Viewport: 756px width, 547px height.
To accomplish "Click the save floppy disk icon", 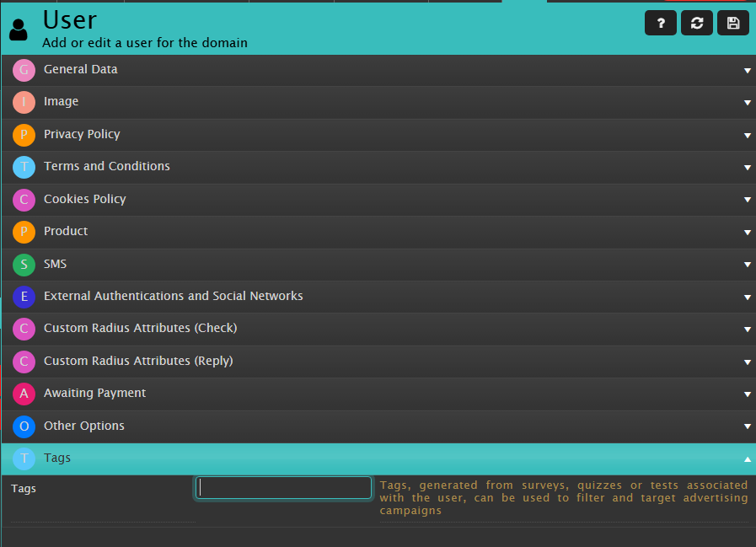I will 733,24.
